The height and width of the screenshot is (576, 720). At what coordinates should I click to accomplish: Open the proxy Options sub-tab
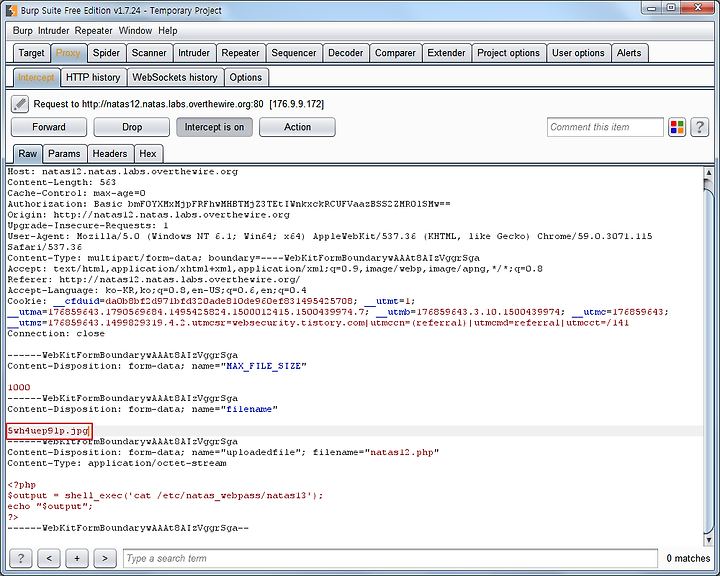point(246,77)
